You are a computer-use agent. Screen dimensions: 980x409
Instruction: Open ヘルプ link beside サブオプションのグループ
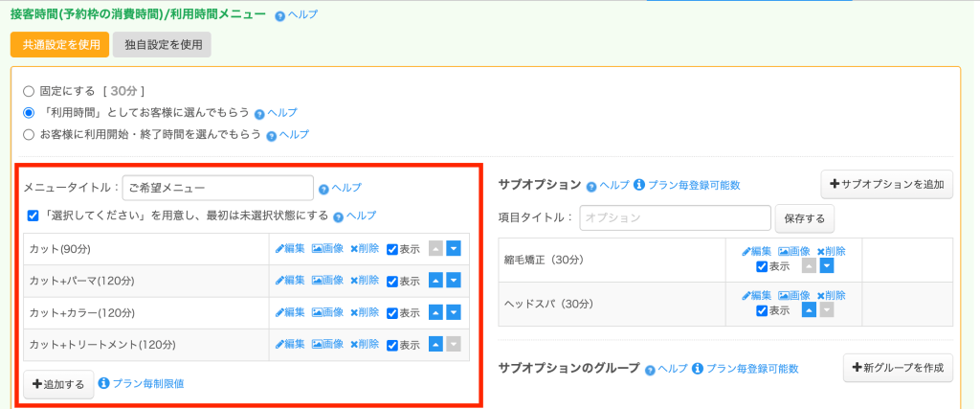point(667,369)
